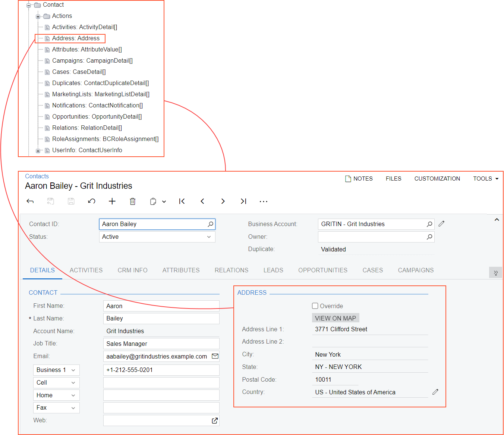Select Campaigns: CampaignDetail[] in the tree

92,61
